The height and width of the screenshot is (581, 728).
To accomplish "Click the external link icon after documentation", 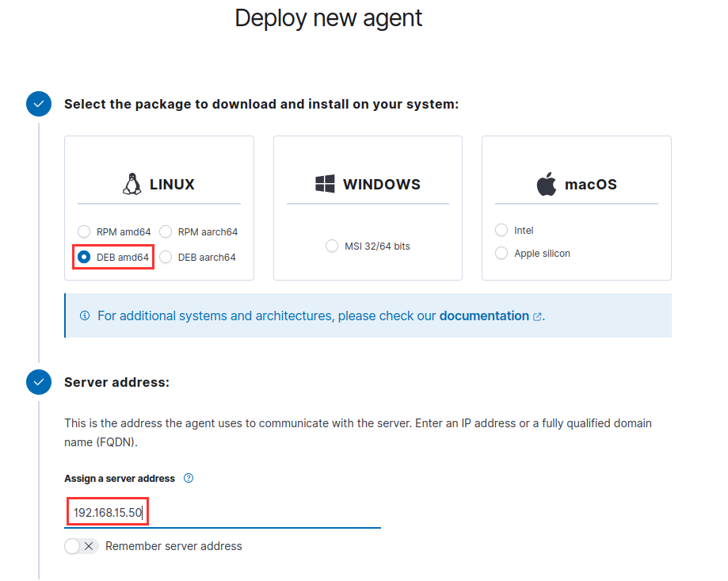I will click(538, 317).
